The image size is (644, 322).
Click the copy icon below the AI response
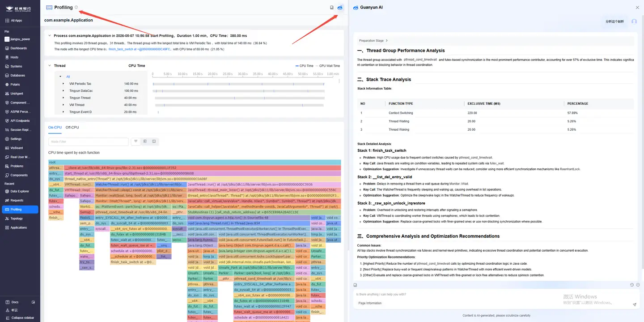click(355, 285)
